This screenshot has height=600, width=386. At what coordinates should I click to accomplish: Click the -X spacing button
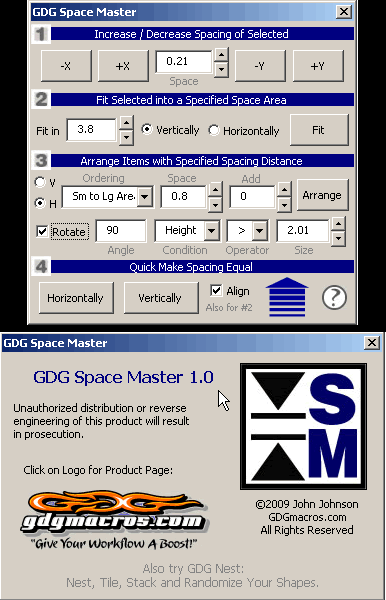[66, 66]
